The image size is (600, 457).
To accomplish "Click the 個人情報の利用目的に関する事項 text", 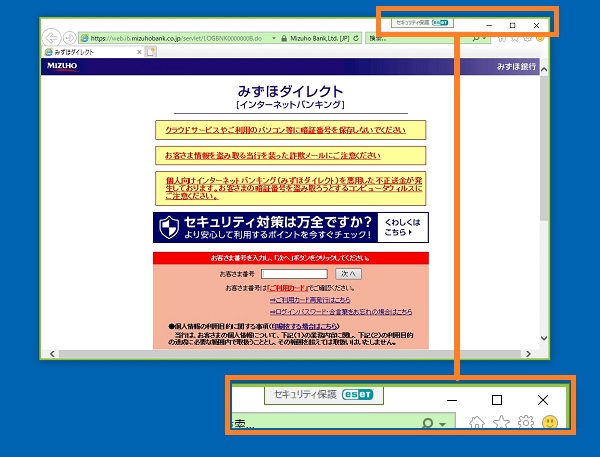I will click(x=221, y=326).
